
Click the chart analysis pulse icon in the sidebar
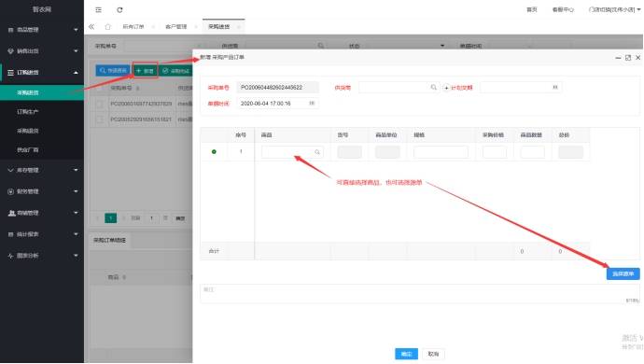[10, 256]
